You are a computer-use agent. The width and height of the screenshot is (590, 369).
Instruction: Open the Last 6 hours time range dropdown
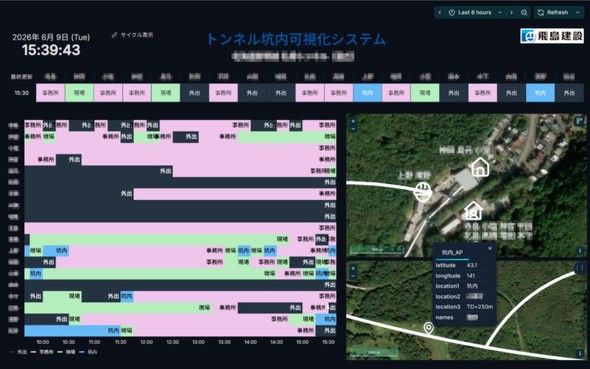click(x=476, y=12)
